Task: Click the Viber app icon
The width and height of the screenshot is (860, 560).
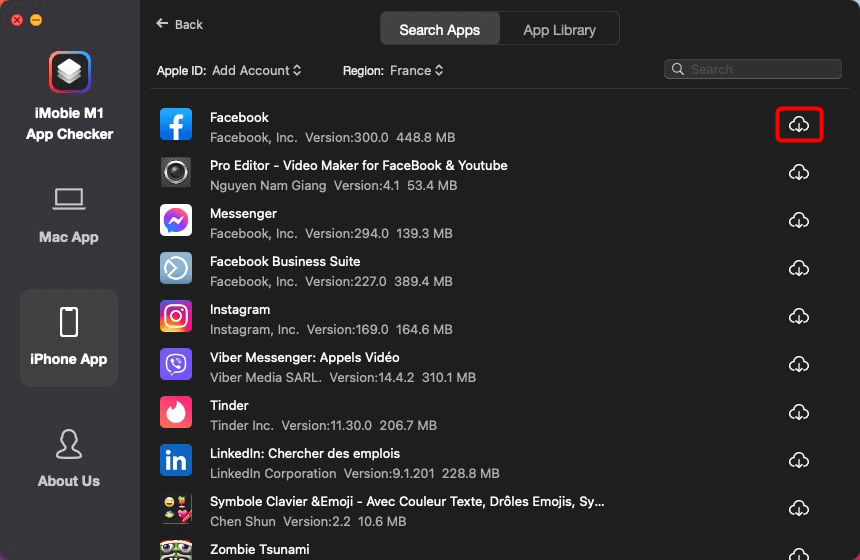Action: [176, 364]
